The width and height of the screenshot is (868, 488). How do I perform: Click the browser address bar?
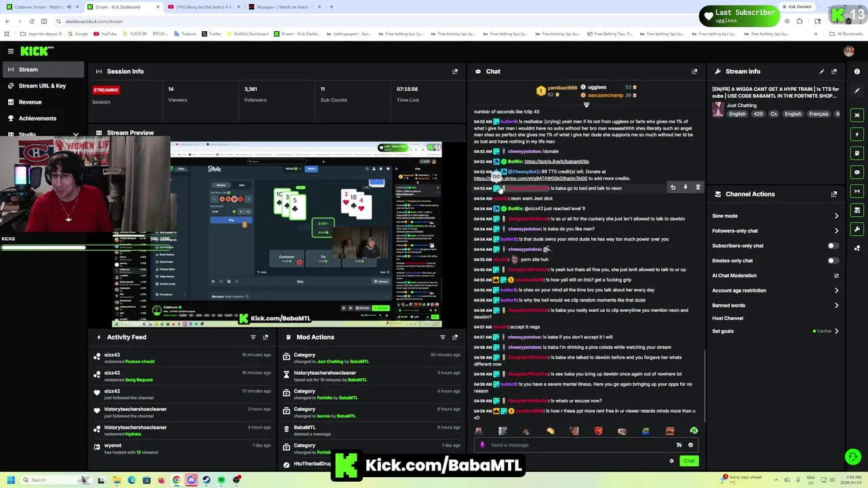[407, 21]
